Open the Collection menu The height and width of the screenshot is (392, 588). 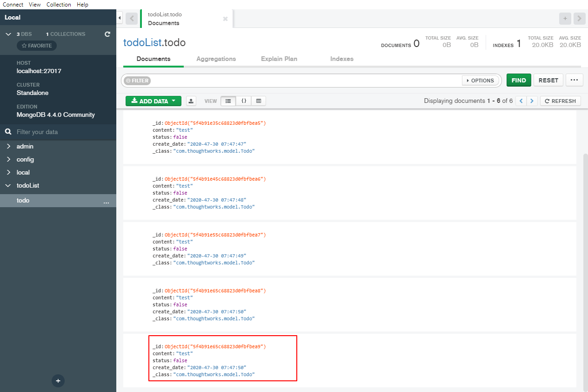tap(59, 4)
